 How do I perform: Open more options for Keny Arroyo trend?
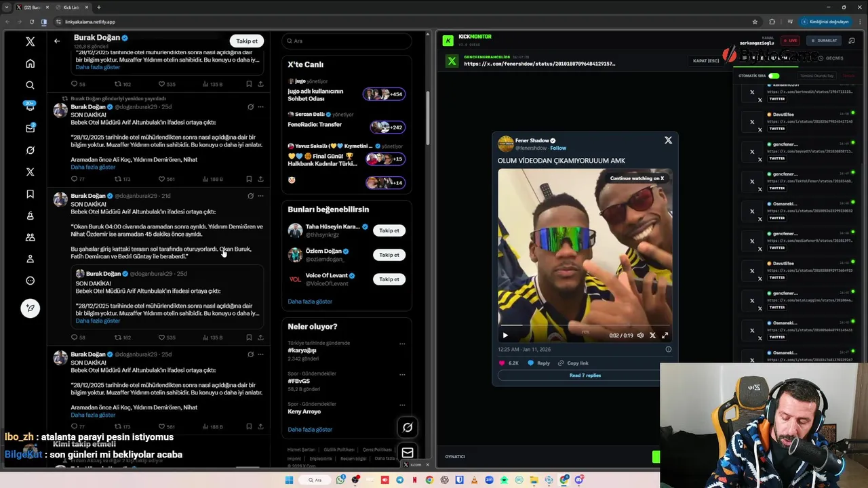tap(402, 405)
